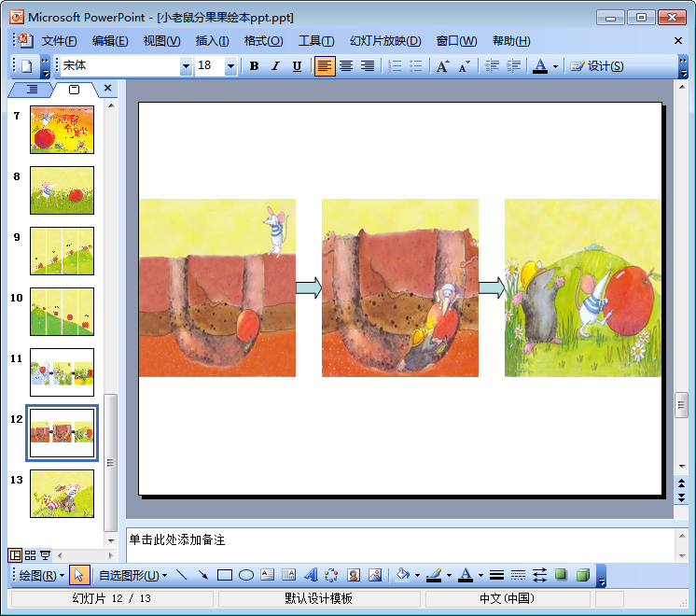Image resolution: width=696 pixels, height=616 pixels.
Task: Open the 窗口(W) menu
Action: tap(456, 41)
